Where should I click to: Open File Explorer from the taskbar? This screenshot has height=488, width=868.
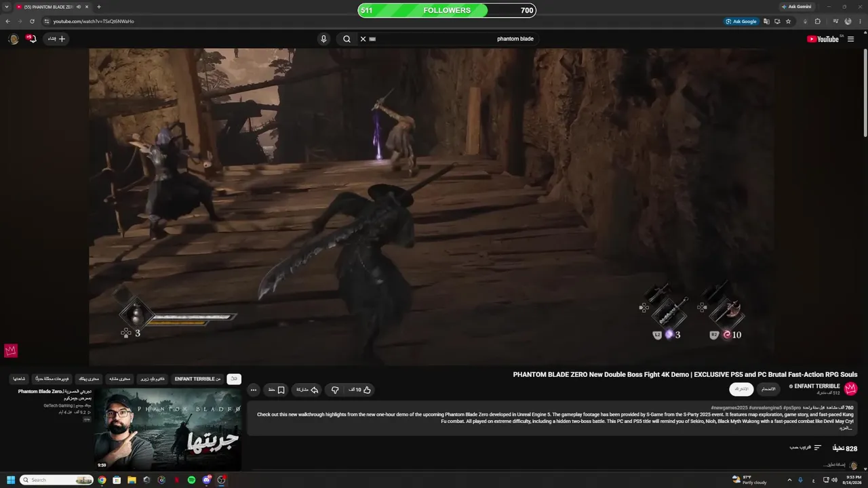click(x=132, y=480)
